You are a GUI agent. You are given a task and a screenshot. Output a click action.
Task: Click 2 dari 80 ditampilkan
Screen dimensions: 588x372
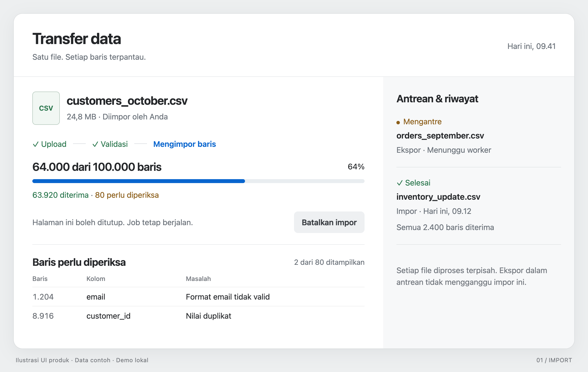329,262
